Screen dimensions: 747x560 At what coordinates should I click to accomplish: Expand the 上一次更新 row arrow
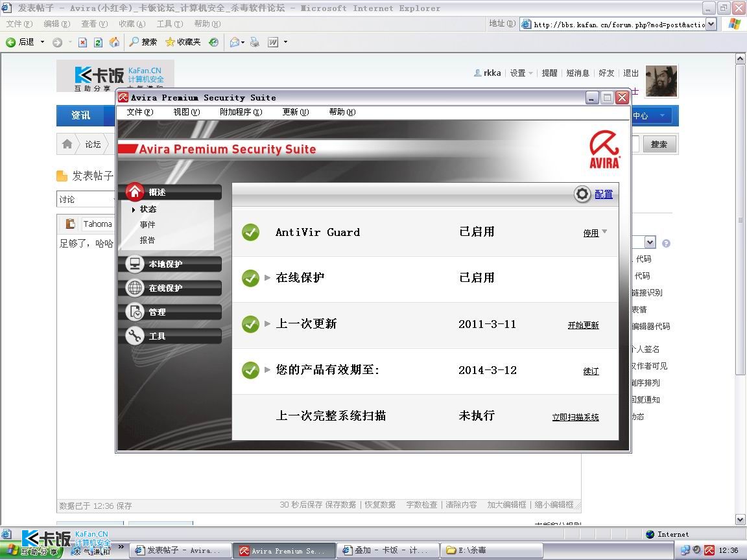(x=268, y=323)
